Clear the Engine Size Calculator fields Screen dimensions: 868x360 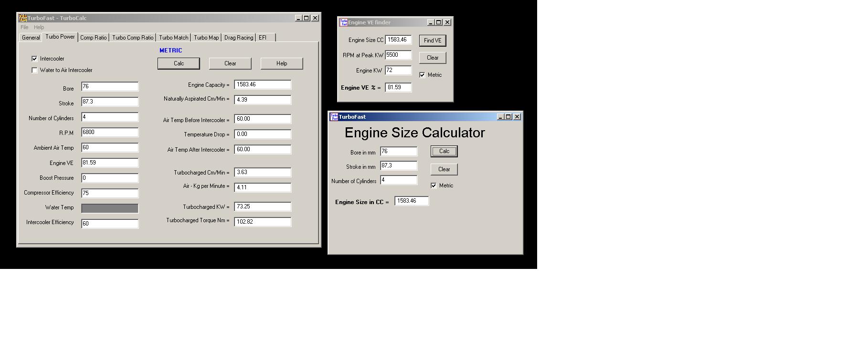[444, 169]
